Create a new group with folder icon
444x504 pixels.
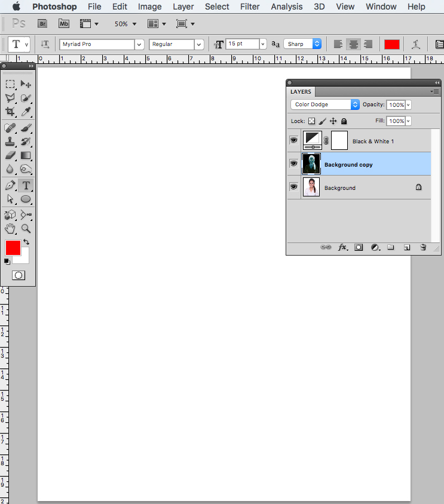(x=391, y=247)
